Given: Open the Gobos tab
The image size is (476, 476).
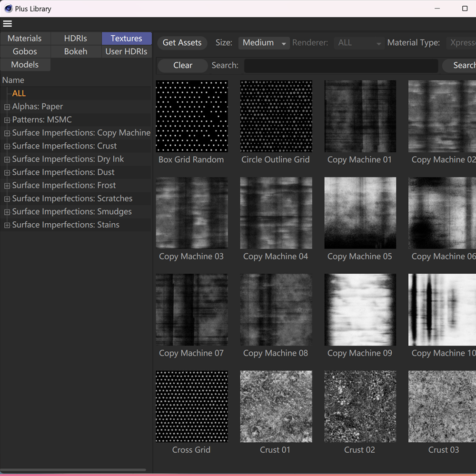Looking at the screenshot, I should 25,51.
